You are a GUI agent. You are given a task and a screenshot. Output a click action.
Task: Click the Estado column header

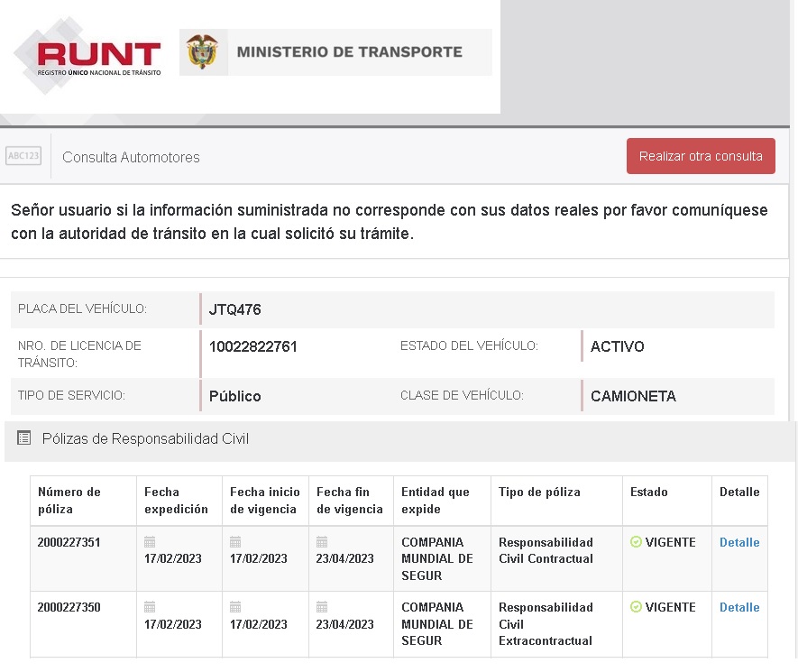tap(648, 492)
